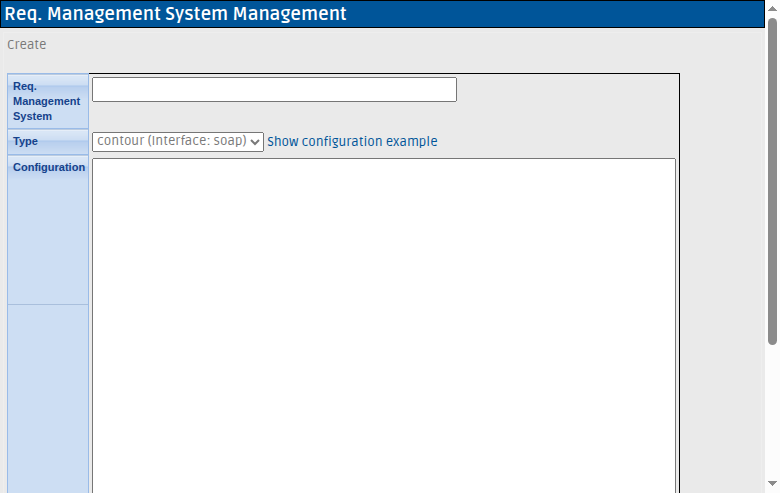Click the Create heading text
This screenshot has height=493, width=780.
tap(26, 44)
